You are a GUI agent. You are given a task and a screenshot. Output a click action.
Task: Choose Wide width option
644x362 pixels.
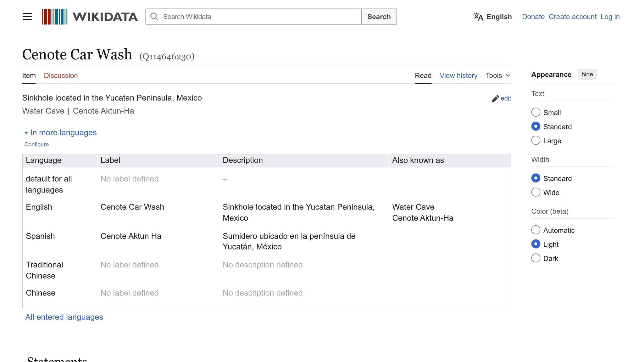point(536,192)
